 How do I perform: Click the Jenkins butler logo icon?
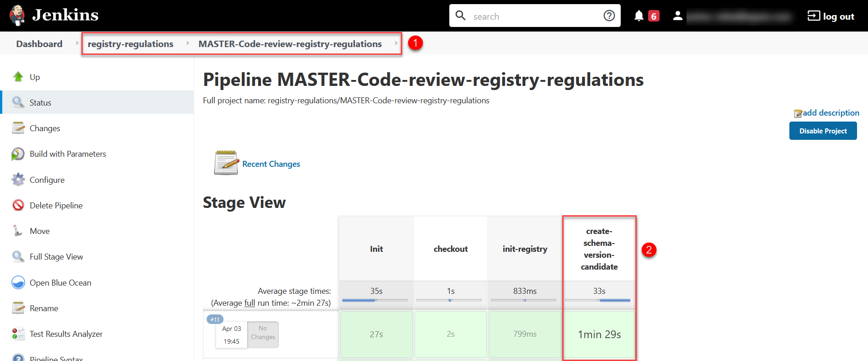17,16
